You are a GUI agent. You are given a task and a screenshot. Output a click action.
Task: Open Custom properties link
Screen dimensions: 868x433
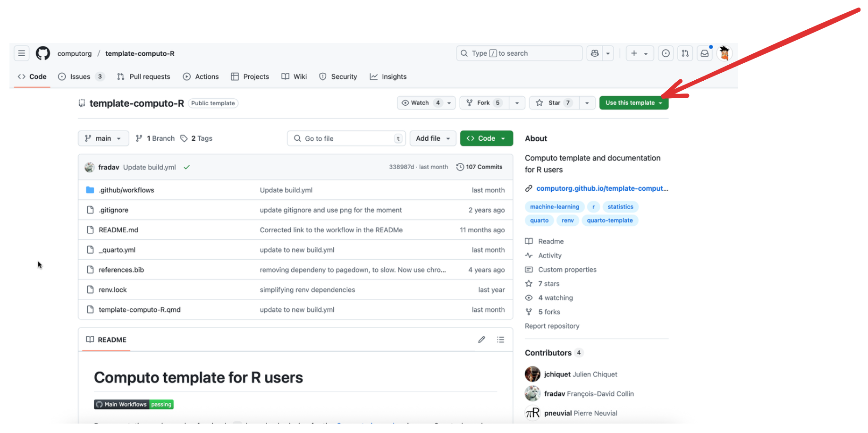coord(561,270)
